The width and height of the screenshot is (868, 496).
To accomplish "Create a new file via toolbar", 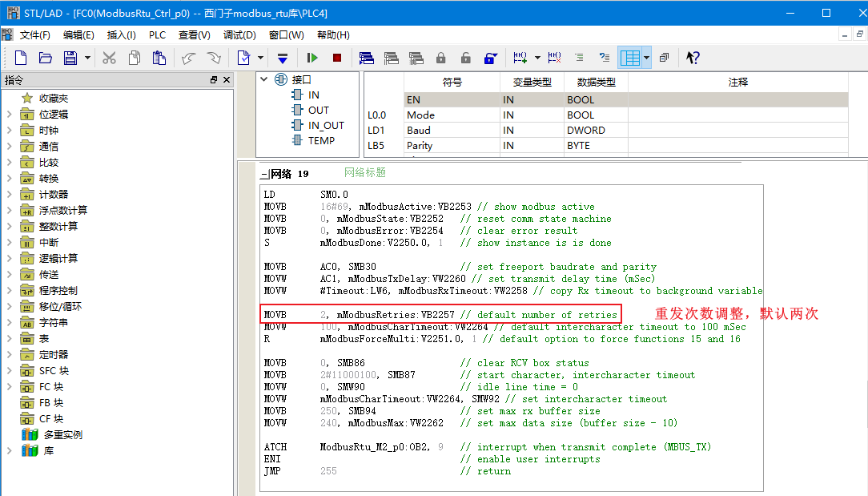I will 21,58.
